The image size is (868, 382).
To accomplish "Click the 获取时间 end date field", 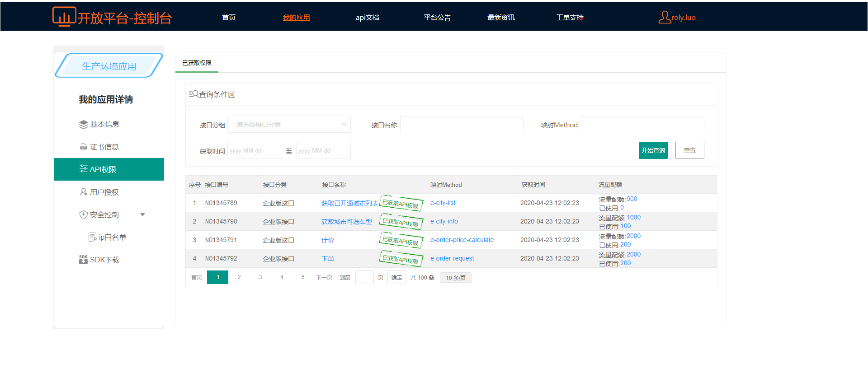I will coord(323,150).
